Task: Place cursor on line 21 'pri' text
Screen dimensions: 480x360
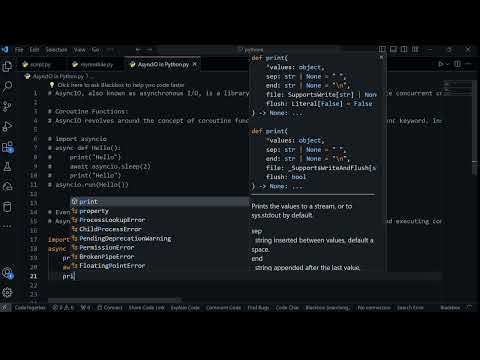Action: [x=68, y=276]
